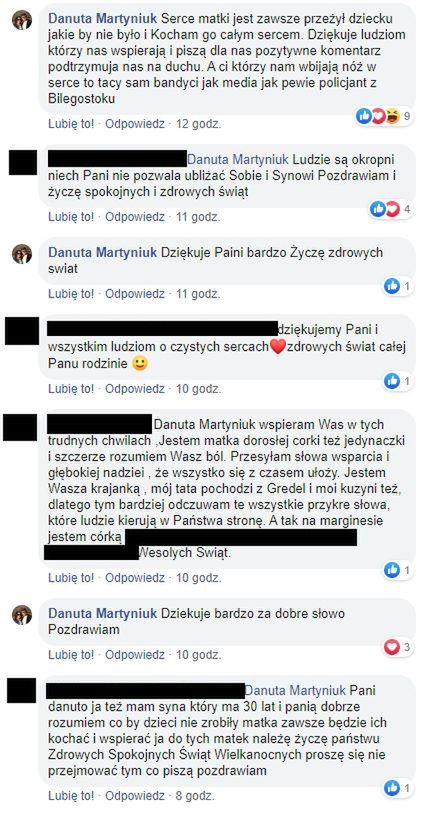The width and height of the screenshot is (424, 814).
Task: Click like icon on the 8 godz. comment
Action: 392,788
